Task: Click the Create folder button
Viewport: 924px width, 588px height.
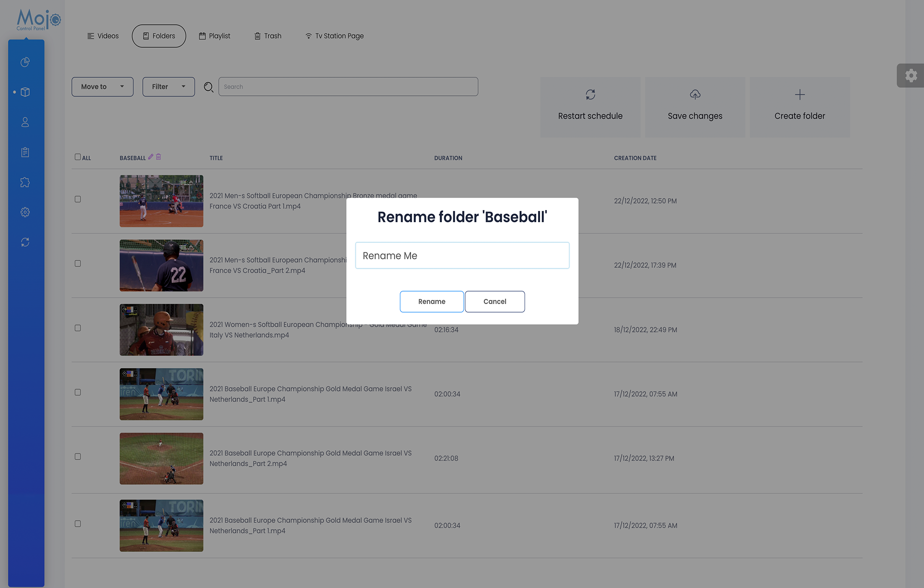Action: pos(800,107)
